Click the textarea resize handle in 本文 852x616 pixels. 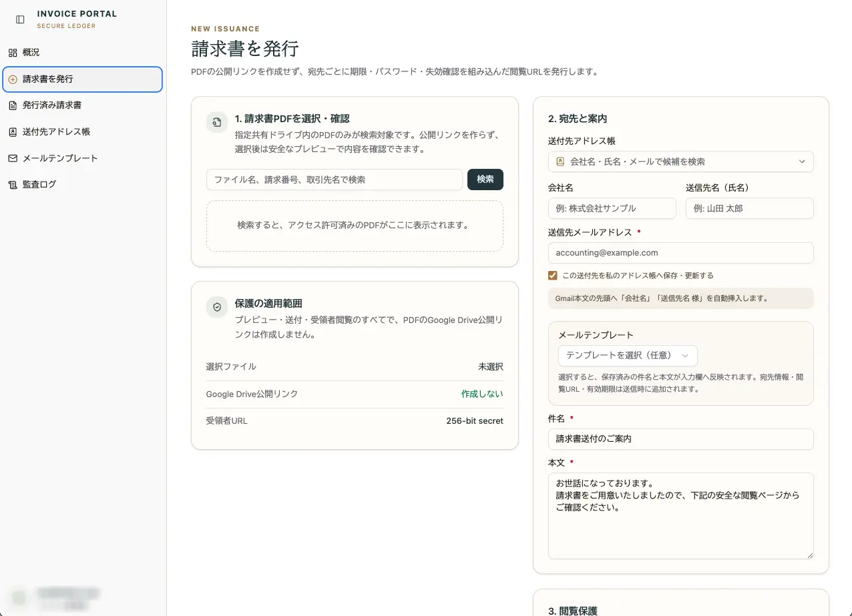(810, 555)
